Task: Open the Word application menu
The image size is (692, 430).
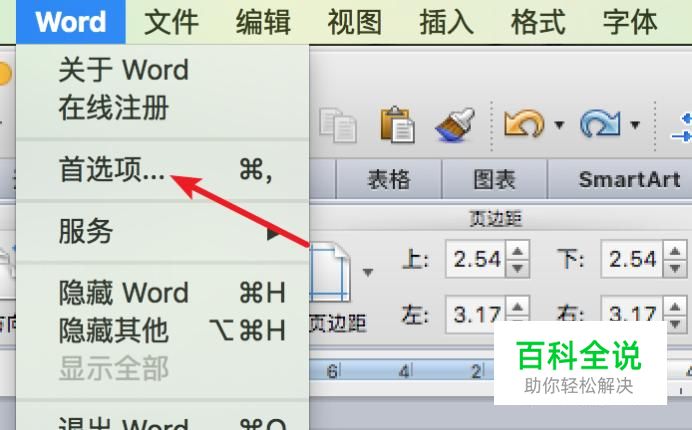Action: (x=71, y=22)
